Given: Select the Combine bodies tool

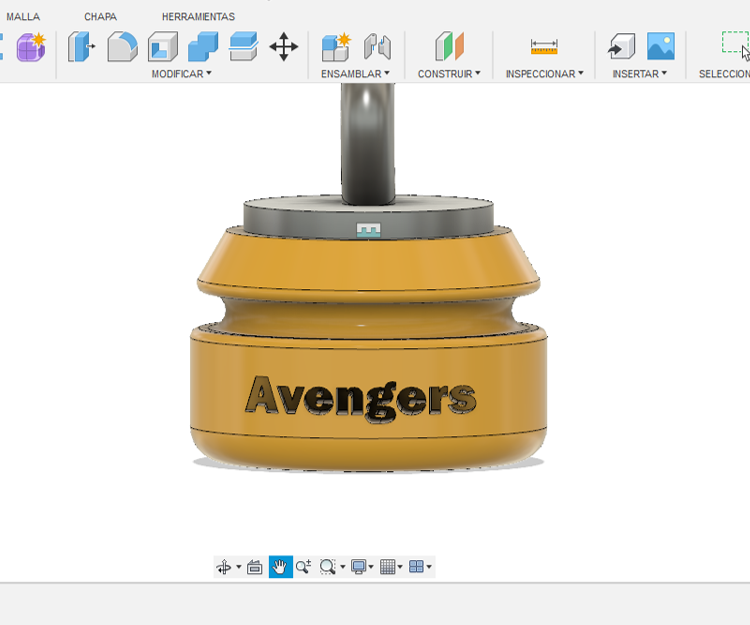Looking at the screenshot, I should tap(203, 46).
